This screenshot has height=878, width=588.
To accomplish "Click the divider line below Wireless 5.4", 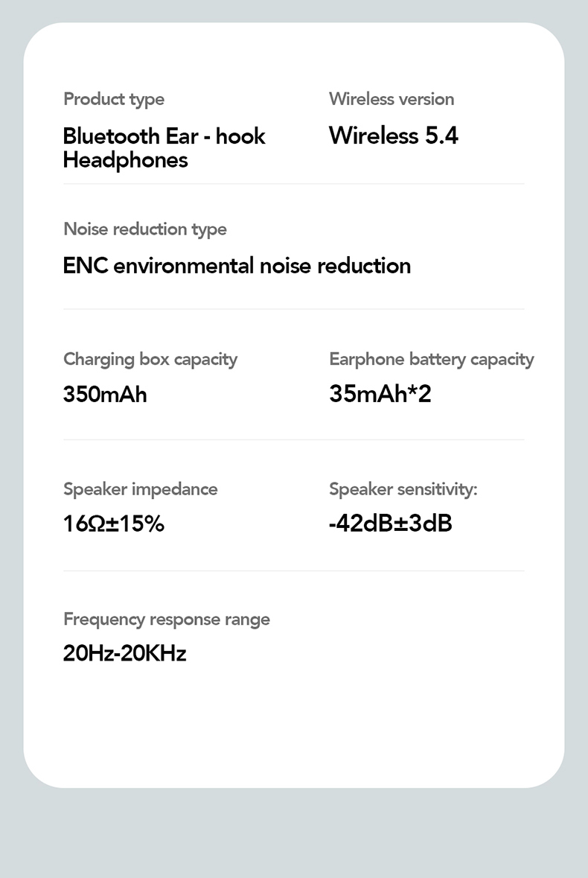I will [426, 183].
